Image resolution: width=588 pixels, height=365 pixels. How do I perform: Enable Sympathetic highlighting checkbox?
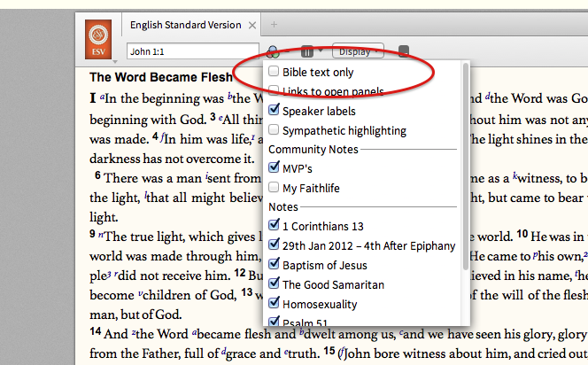click(274, 129)
